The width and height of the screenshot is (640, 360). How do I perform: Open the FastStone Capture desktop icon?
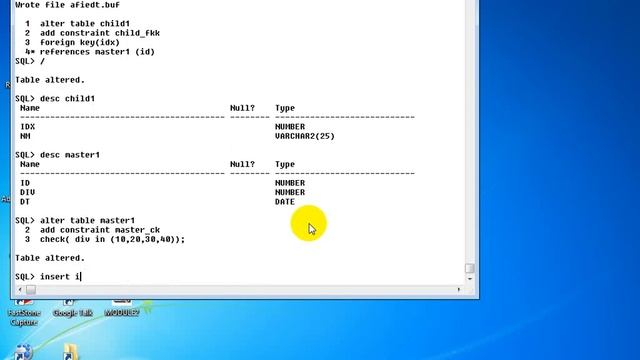[x=24, y=313]
